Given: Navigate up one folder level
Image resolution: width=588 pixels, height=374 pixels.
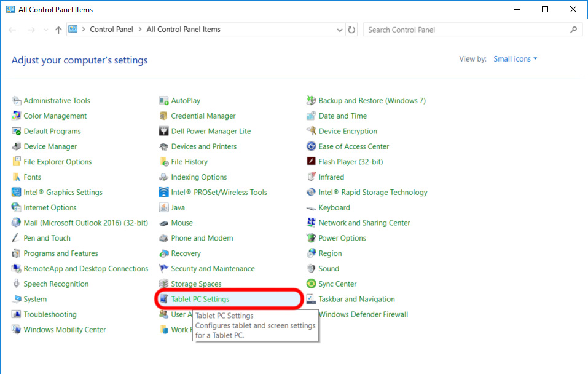Looking at the screenshot, I should pos(58,29).
